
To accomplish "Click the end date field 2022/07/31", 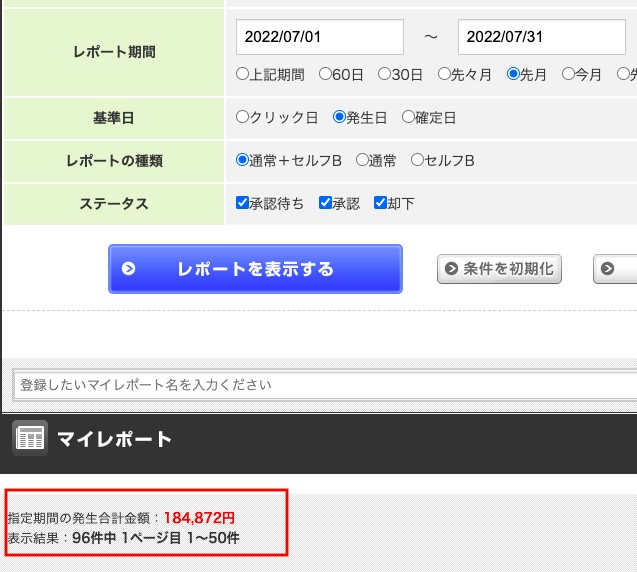I will (541, 37).
